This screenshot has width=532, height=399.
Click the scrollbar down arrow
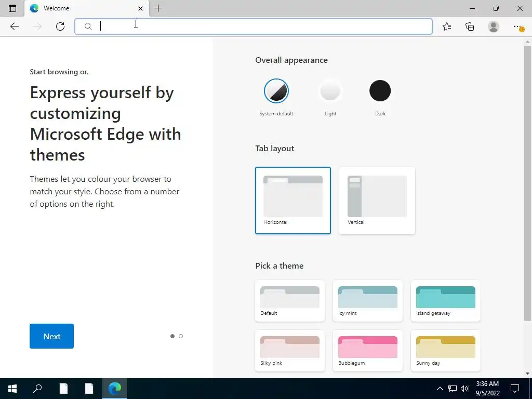527,374
